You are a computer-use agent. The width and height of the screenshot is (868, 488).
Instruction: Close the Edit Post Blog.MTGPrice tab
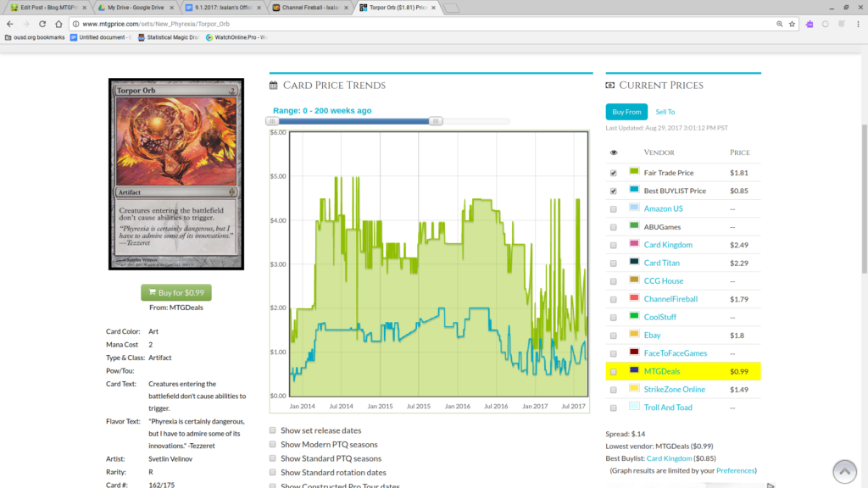(84, 8)
